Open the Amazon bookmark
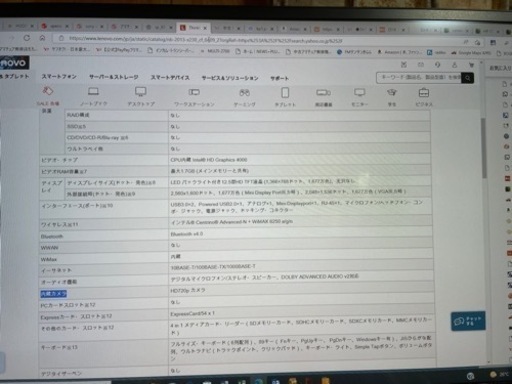Image resolution: width=512 pixels, height=384 pixels. (x=400, y=52)
